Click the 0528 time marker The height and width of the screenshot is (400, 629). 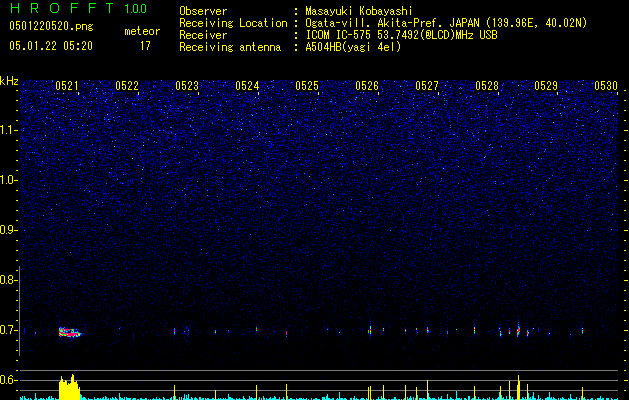point(487,86)
